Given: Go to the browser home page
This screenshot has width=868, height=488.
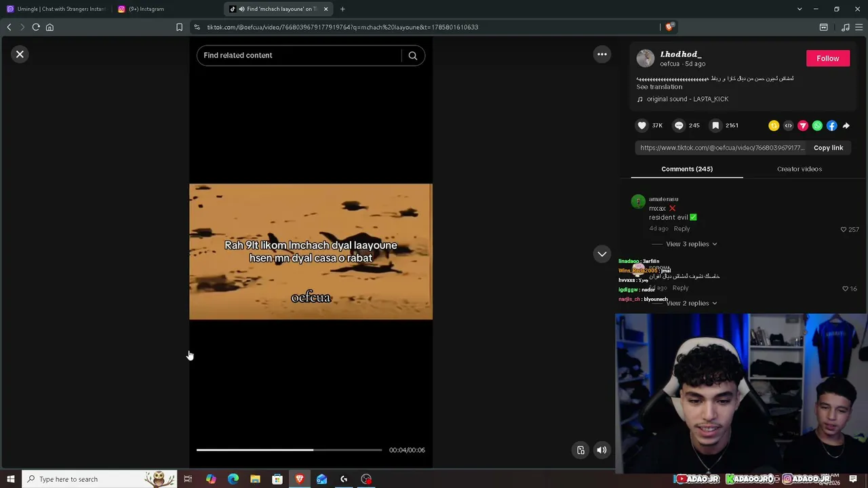Looking at the screenshot, I should 50,27.
